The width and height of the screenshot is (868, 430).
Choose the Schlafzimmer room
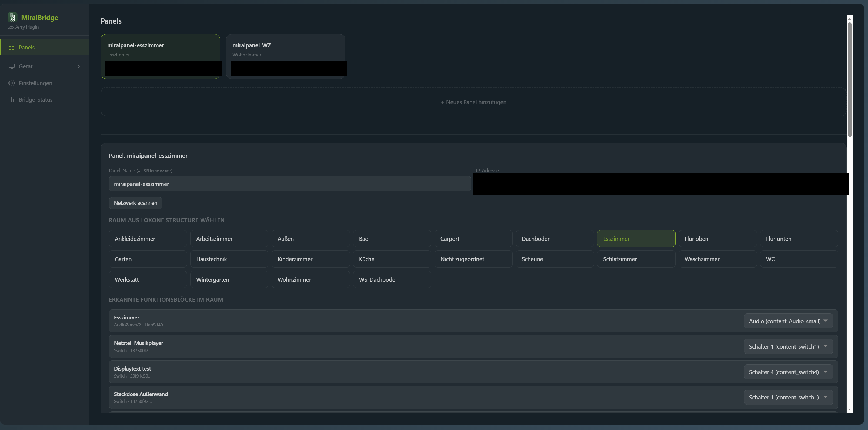(x=636, y=259)
